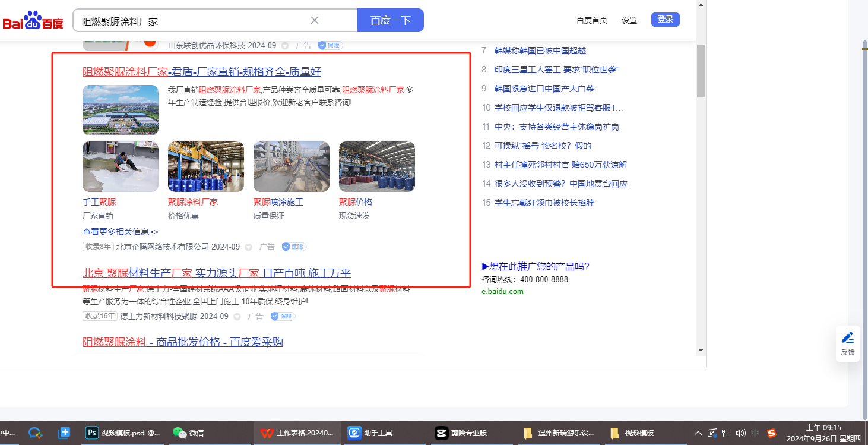Open 微信 WeChat from the taskbar
Image resolution: width=868 pixels, height=445 pixels.
[188, 433]
